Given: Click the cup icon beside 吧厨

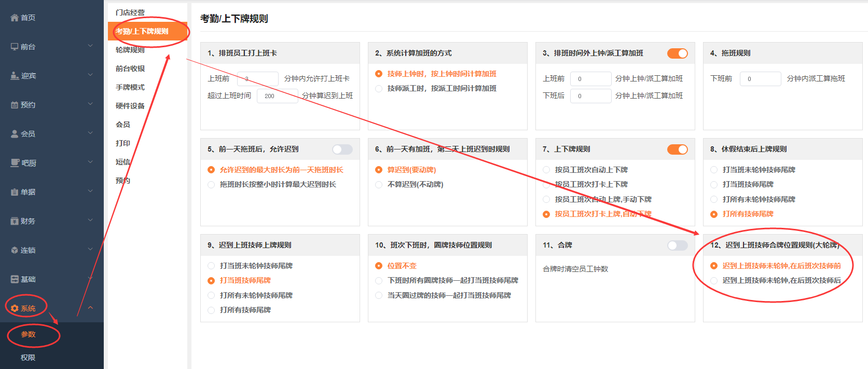Looking at the screenshot, I should [x=15, y=163].
